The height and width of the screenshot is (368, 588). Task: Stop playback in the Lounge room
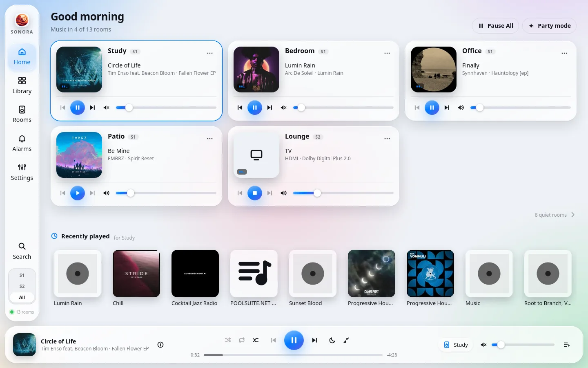pos(255,193)
